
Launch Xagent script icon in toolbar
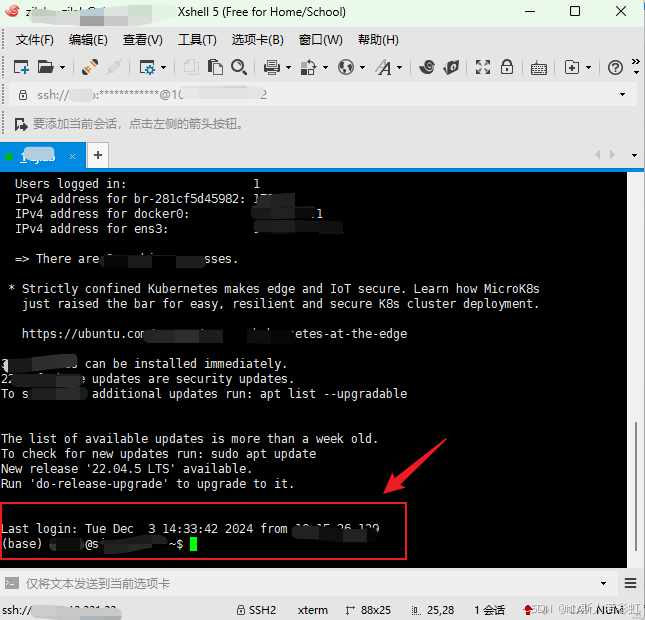point(451,67)
